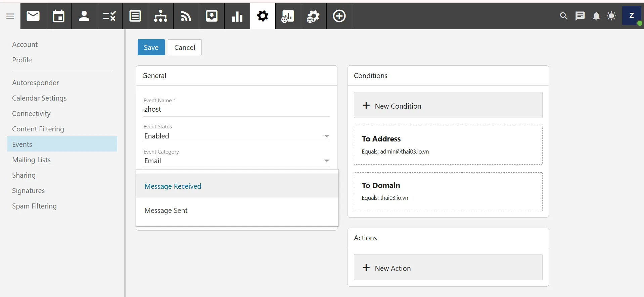Open the Notes icon in toolbar
This screenshot has height=297, width=644.
135,16
